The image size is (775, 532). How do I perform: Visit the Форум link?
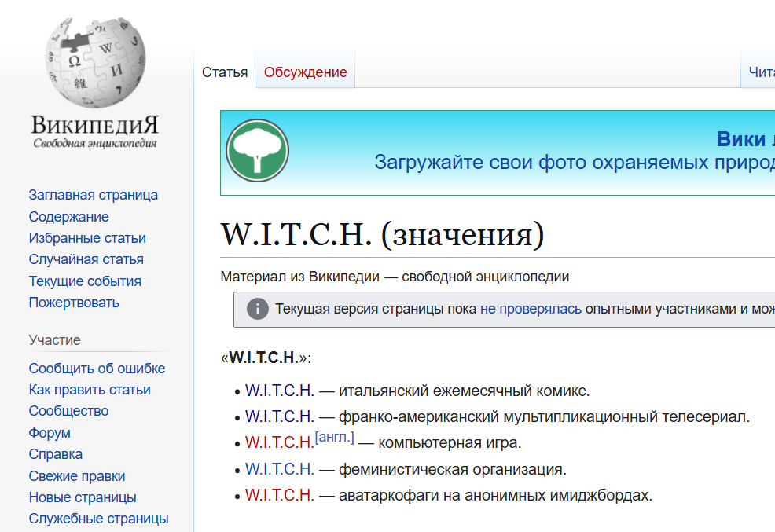click(50, 433)
